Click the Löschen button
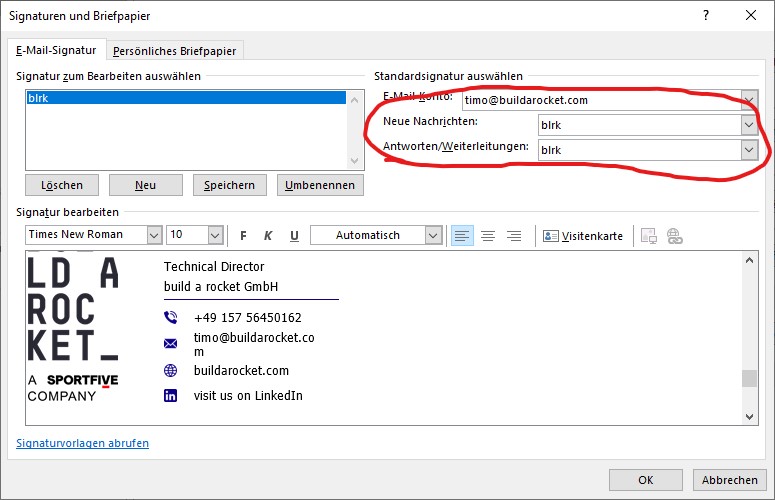This screenshot has height=500, width=775. click(62, 185)
